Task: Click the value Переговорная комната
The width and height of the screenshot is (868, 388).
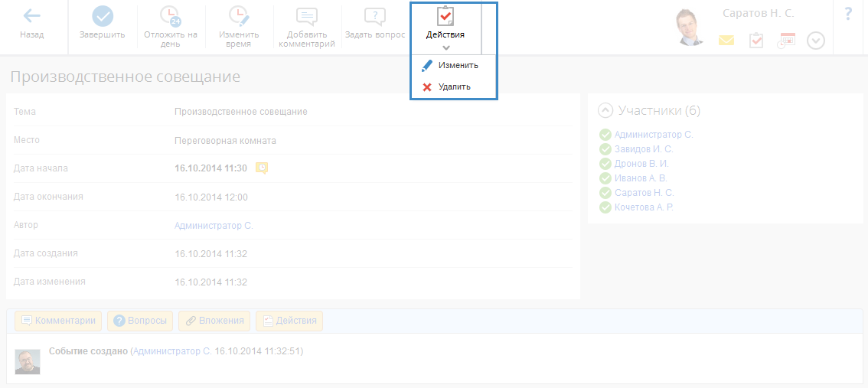Action: pos(225,141)
